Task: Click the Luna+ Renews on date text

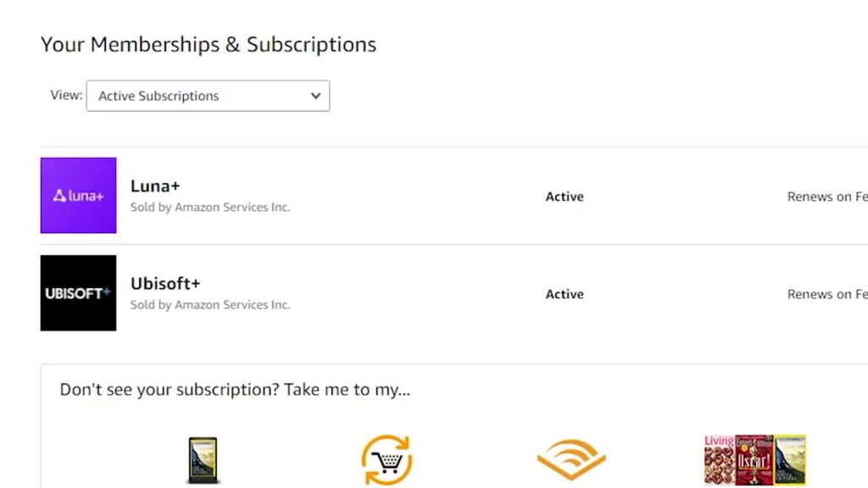Action: (x=827, y=197)
